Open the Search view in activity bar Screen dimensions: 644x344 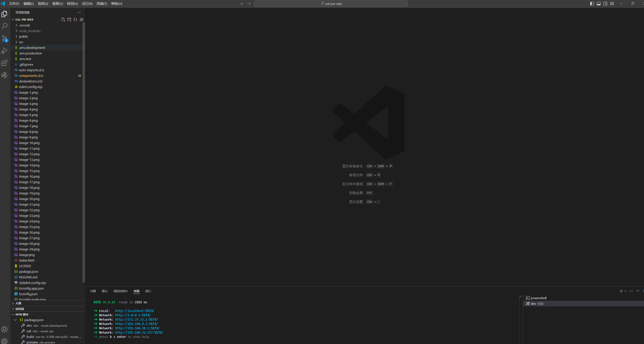click(4, 26)
